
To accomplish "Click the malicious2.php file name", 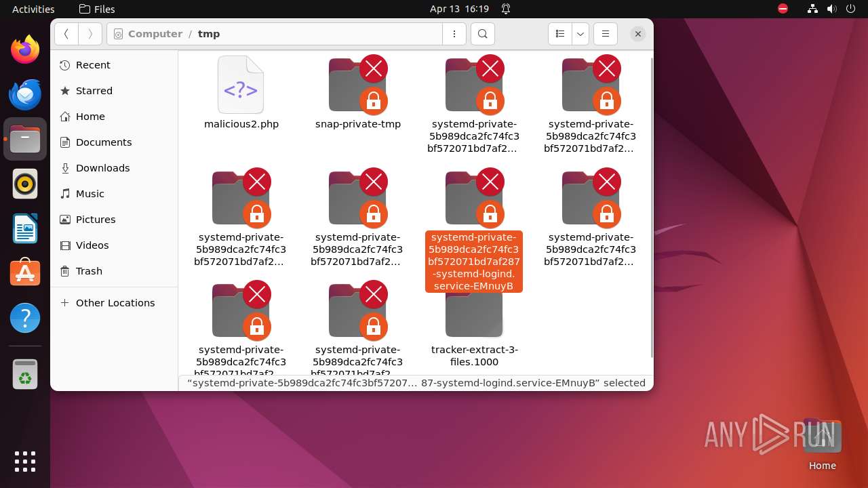I will 241,124.
